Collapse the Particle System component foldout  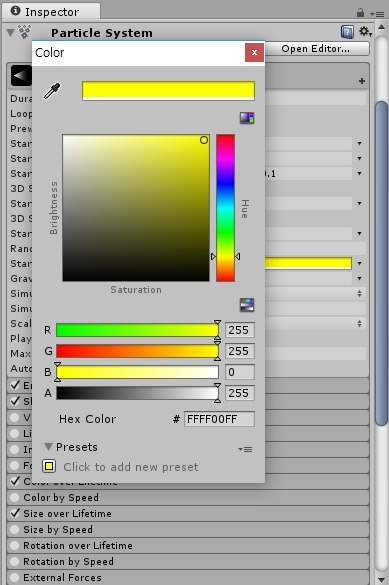click(10, 33)
